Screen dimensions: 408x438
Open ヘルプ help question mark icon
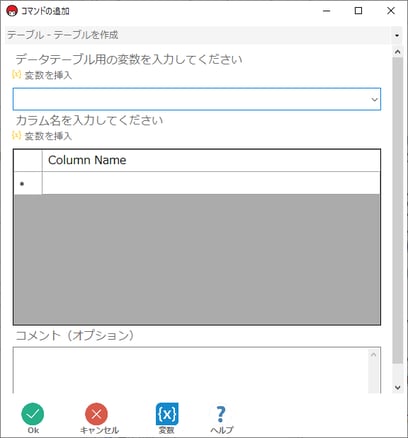coord(221,414)
